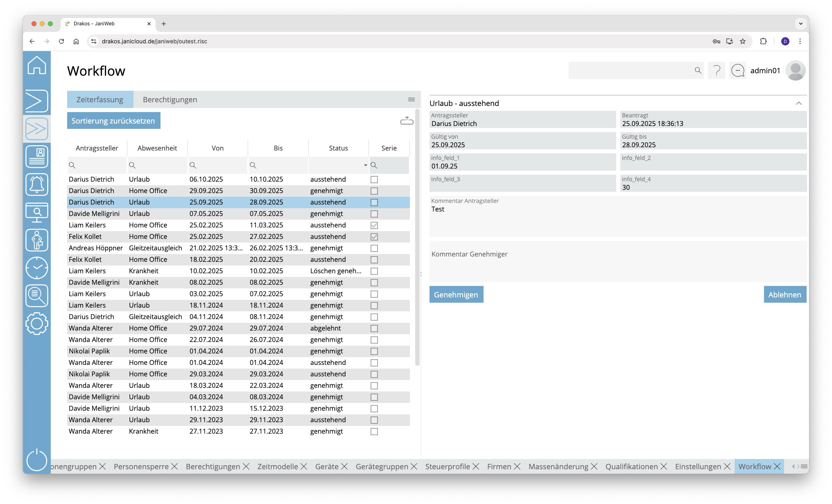Toggle Serie checkbox for Liam Keilers 25.02.2025

click(374, 225)
